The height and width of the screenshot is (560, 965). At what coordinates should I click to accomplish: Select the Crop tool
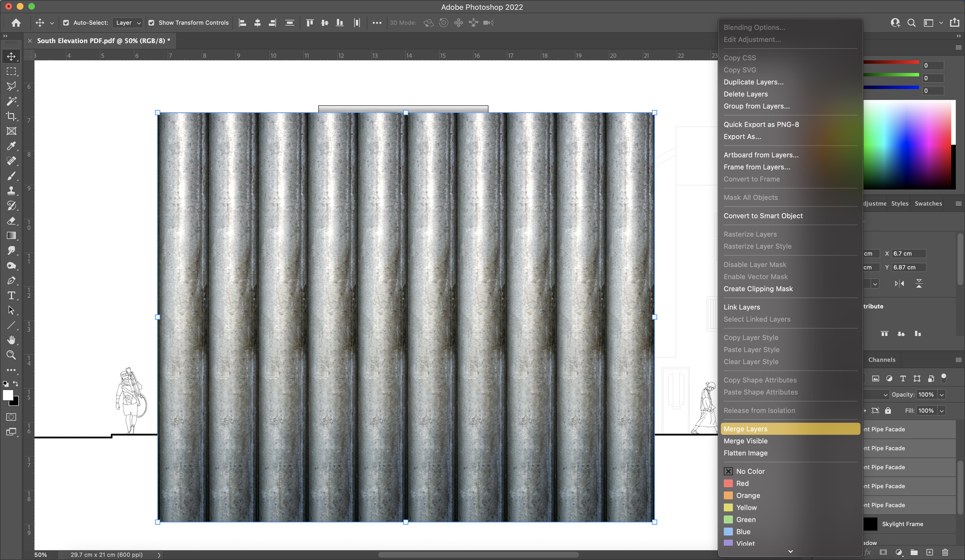pyautogui.click(x=11, y=116)
